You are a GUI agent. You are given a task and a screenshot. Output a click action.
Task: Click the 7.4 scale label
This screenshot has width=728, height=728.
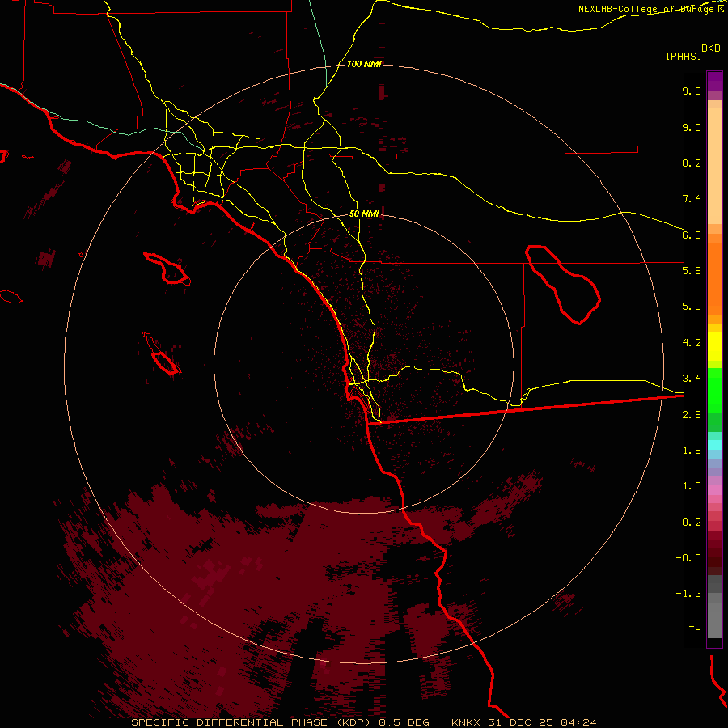point(692,199)
